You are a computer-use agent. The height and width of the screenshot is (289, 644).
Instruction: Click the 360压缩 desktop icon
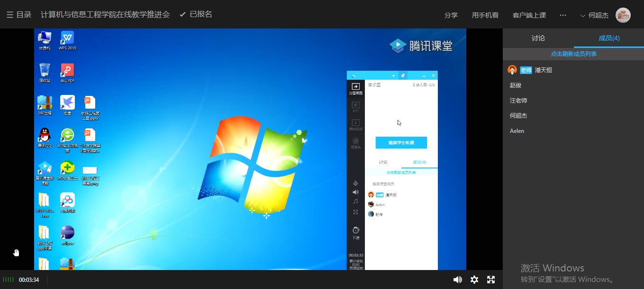[45, 105]
